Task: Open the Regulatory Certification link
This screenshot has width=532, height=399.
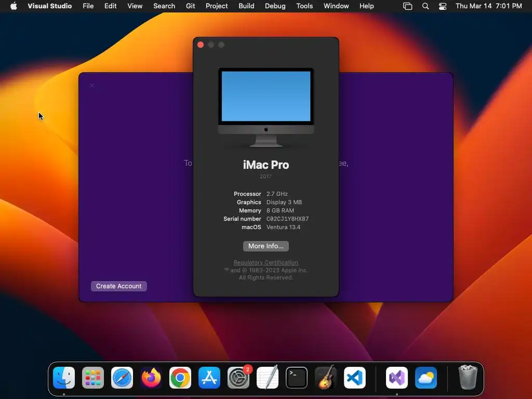Action: click(266, 262)
